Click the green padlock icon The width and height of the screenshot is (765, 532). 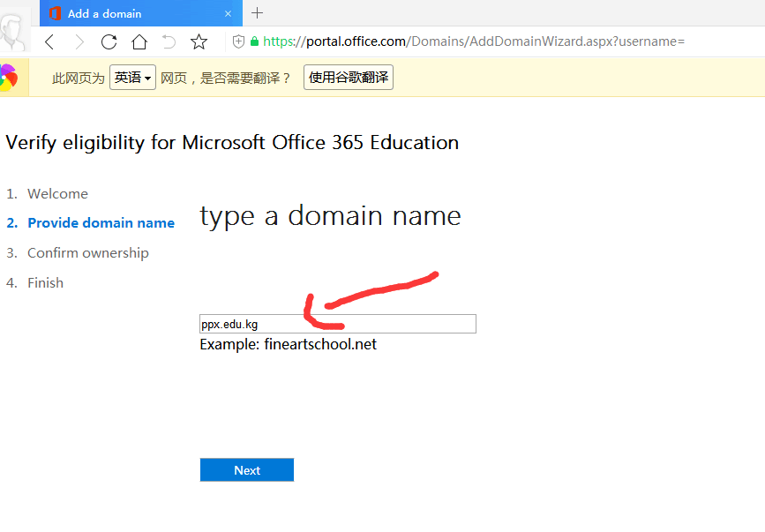coord(255,41)
